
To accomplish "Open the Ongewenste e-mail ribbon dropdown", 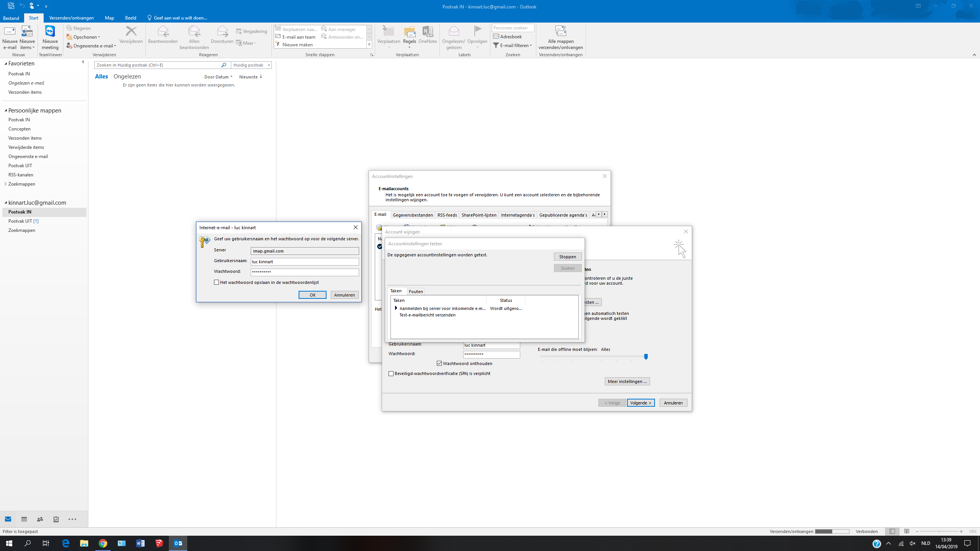I will pyautogui.click(x=91, y=46).
